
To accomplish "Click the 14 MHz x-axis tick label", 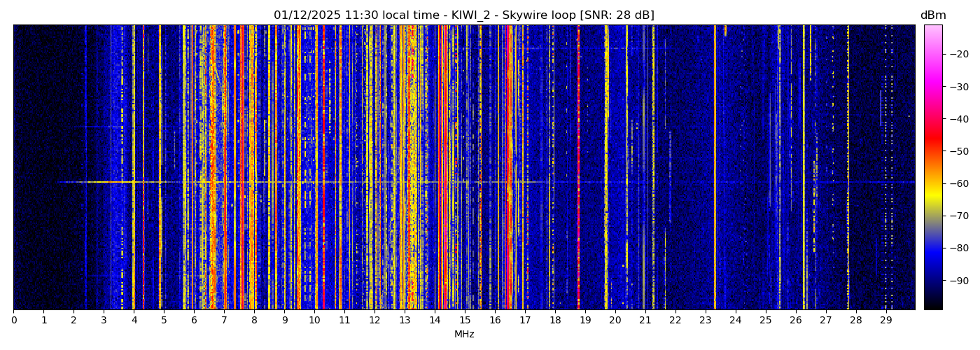I will click(435, 321).
